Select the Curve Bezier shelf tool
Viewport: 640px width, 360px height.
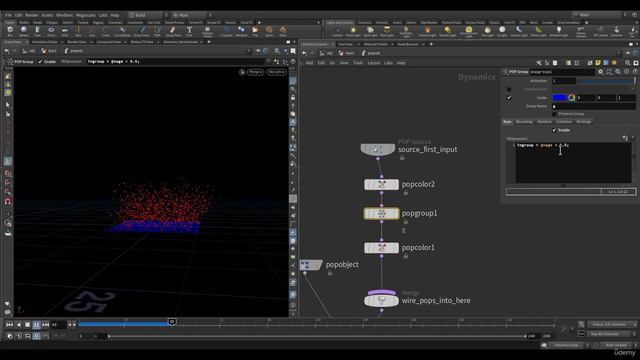click(x=122, y=31)
